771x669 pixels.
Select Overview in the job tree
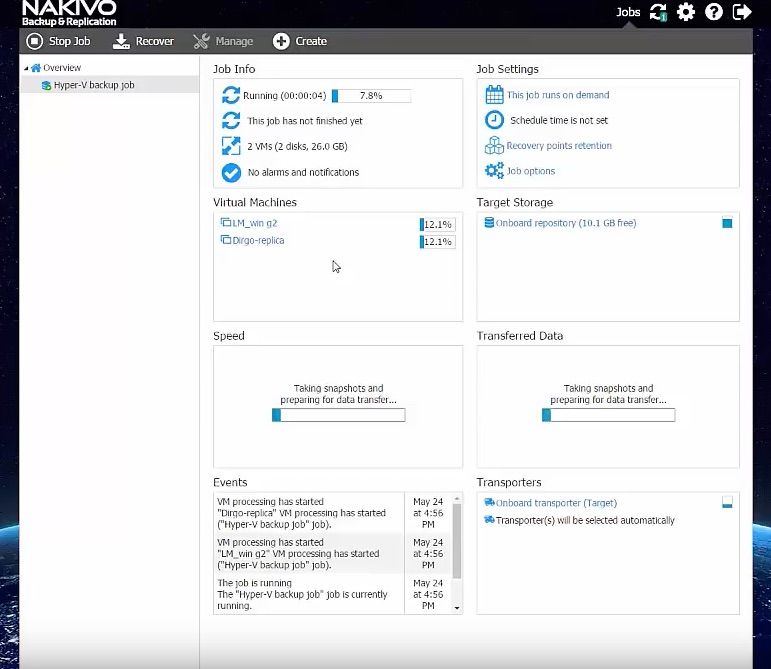coord(62,68)
